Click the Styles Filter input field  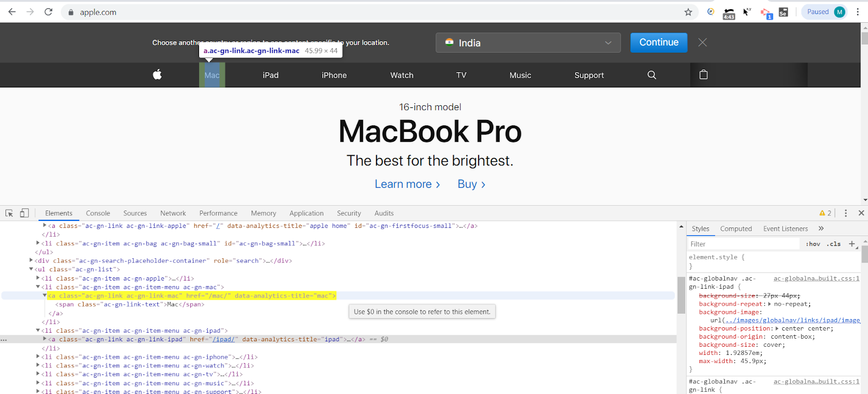(x=744, y=244)
